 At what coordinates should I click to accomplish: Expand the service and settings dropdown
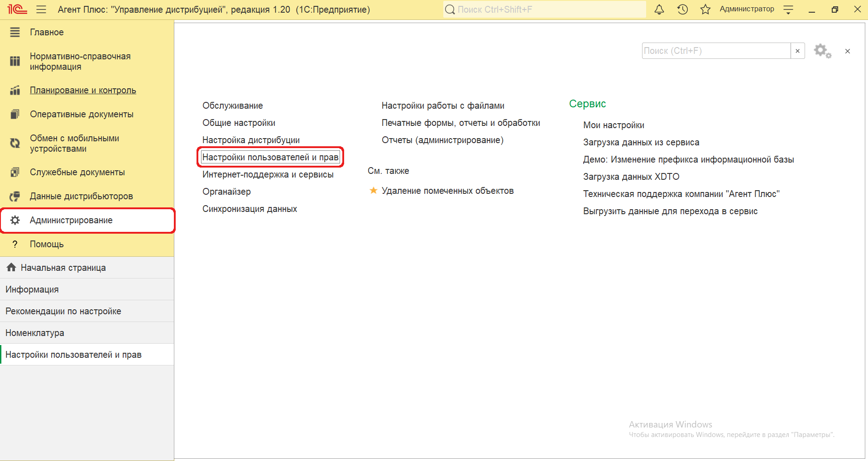coord(788,10)
